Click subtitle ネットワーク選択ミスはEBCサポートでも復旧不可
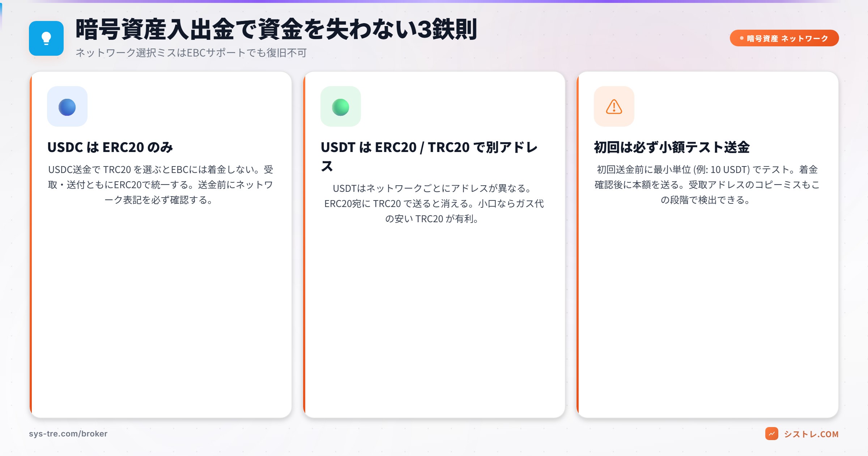Image resolution: width=868 pixels, height=456 pixels. tap(191, 53)
